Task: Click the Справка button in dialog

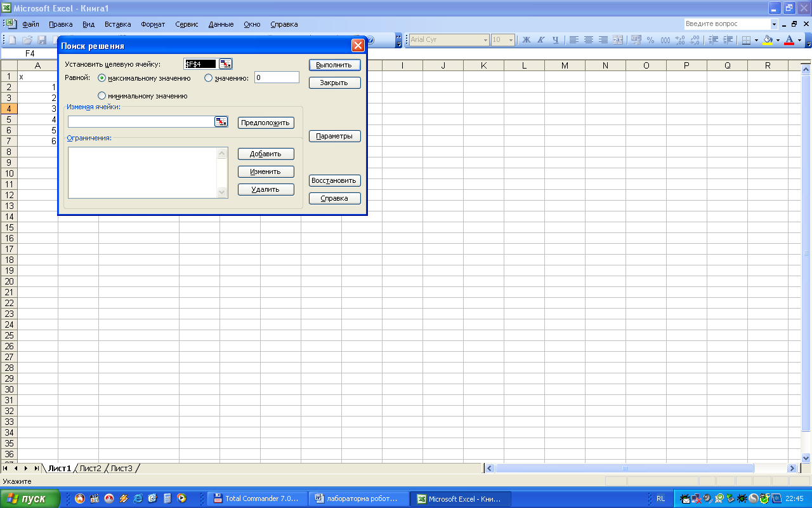Action: (x=334, y=198)
